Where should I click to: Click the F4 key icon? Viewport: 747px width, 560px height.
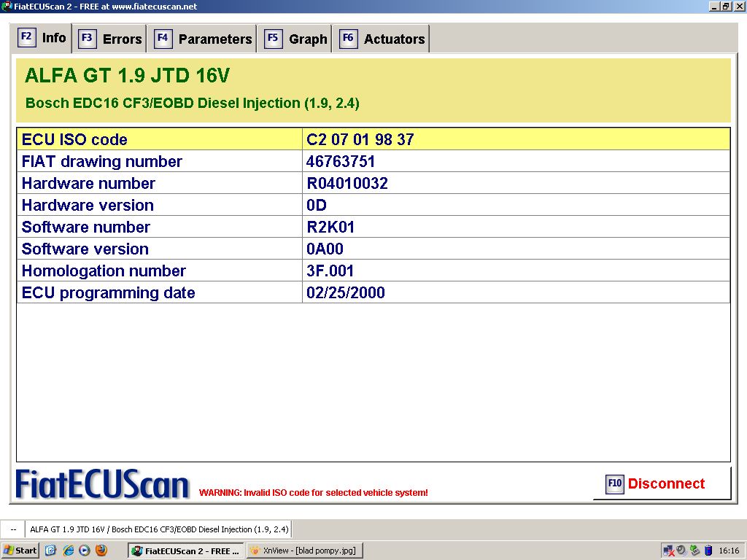163,38
